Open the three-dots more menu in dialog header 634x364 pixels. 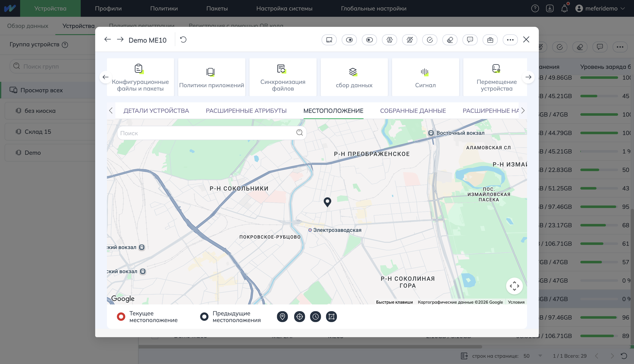[510, 40]
